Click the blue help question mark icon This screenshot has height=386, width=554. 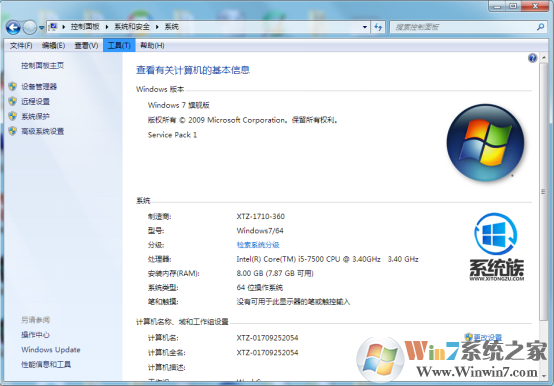click(532, 58)
